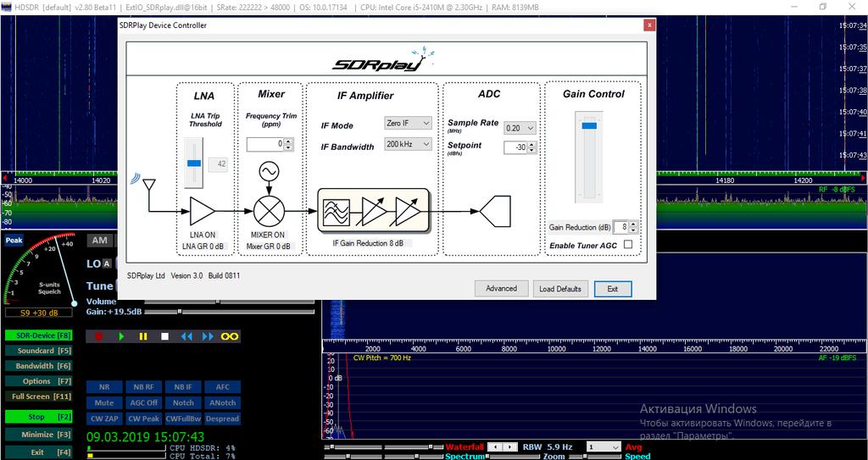This screenshot has height=460, width=868.
Task: Open Soundcard [F5] settings
Action: pos(38,351)
